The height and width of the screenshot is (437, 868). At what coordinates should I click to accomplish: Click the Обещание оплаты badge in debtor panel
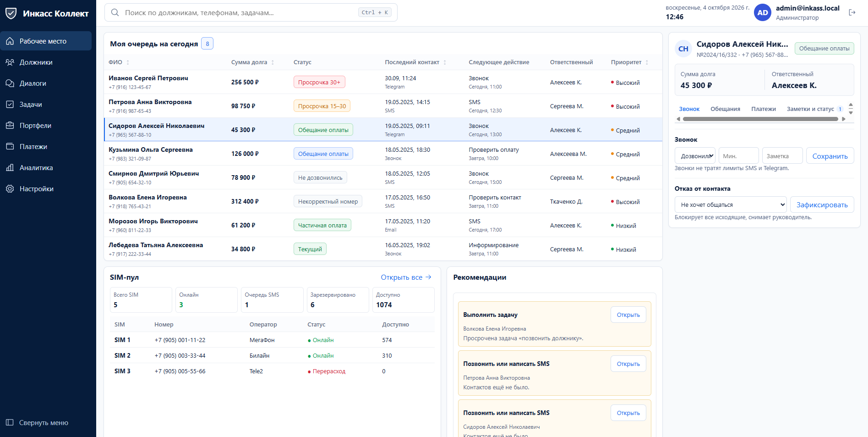coord(824,48)
